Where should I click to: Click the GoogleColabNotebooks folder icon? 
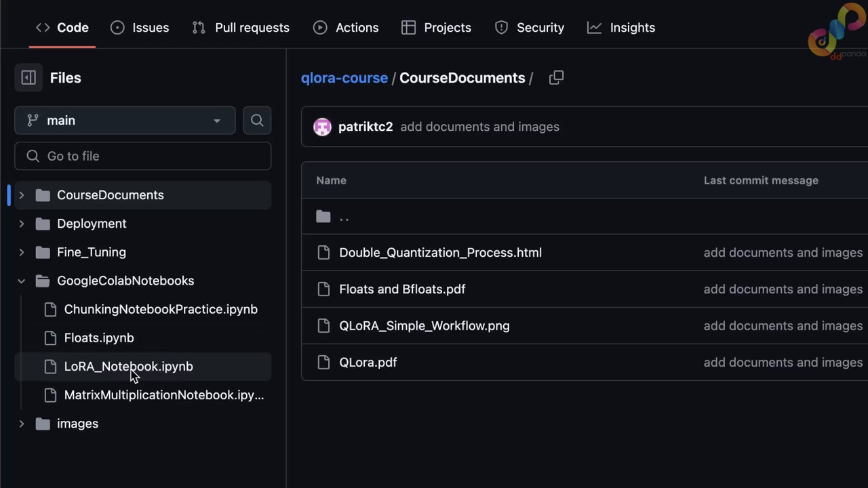click(43, 281)
